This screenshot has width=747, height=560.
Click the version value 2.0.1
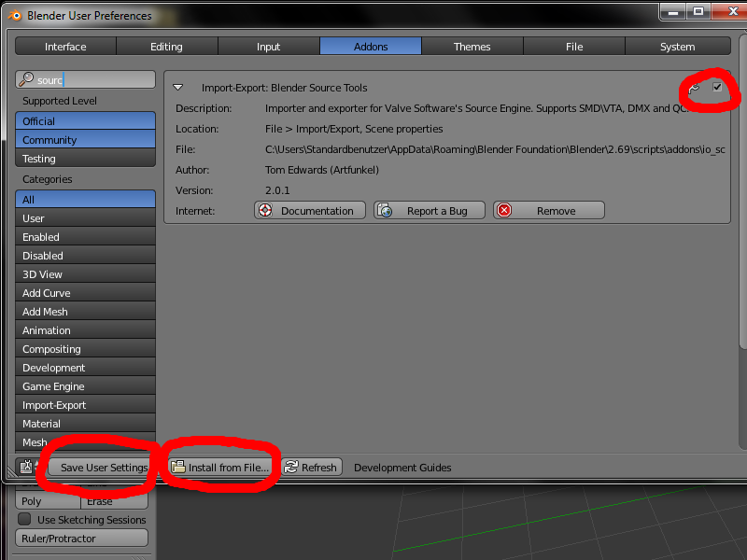[277, 190]
